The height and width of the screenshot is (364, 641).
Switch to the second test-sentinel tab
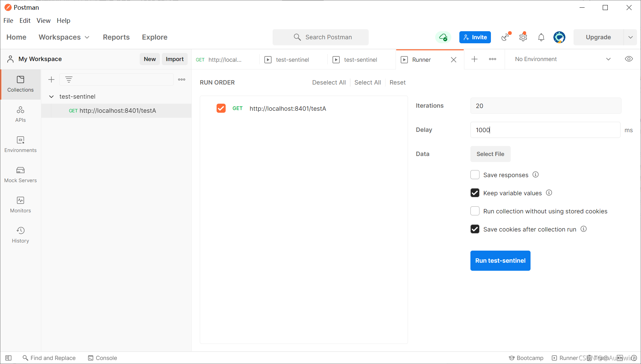[x=362, y=60]
